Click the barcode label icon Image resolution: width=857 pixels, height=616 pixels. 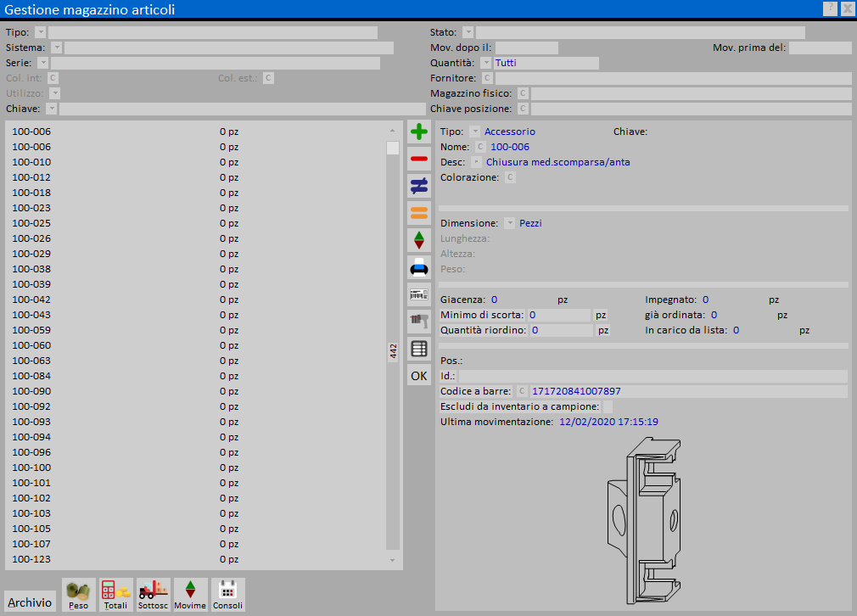[x=419, y=294]
